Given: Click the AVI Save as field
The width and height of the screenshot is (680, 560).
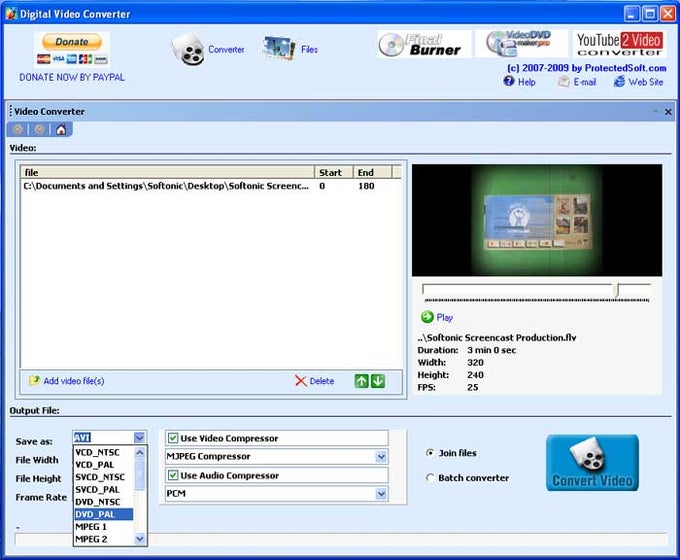Looking at the screenshot, I should point(103,437).
